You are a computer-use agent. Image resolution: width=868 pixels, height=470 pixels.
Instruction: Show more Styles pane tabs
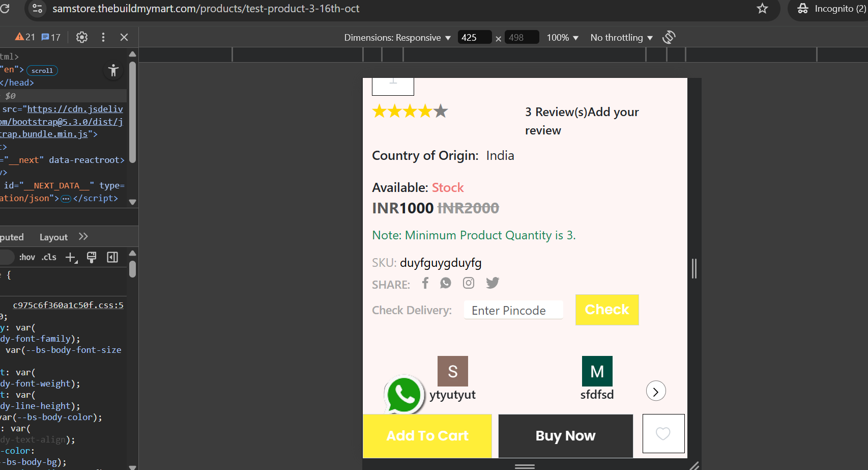pyautogui.click(x=83, y=237)
